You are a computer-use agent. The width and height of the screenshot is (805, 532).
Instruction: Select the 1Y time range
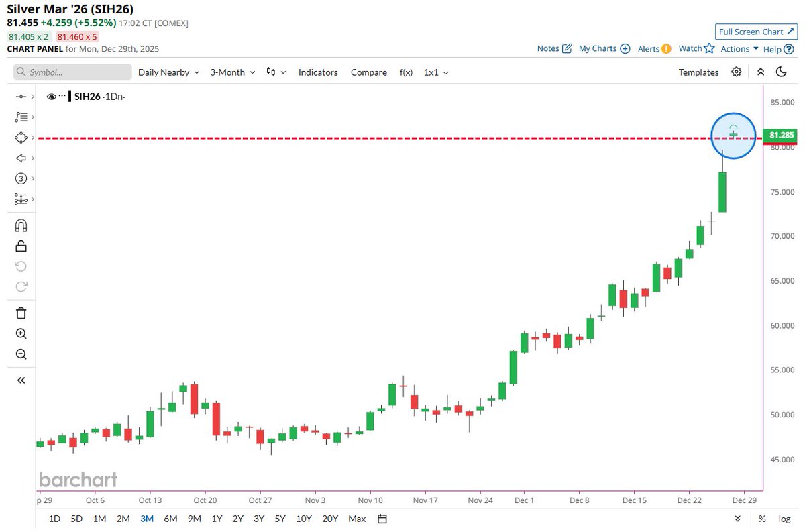[x=217, y=519]
